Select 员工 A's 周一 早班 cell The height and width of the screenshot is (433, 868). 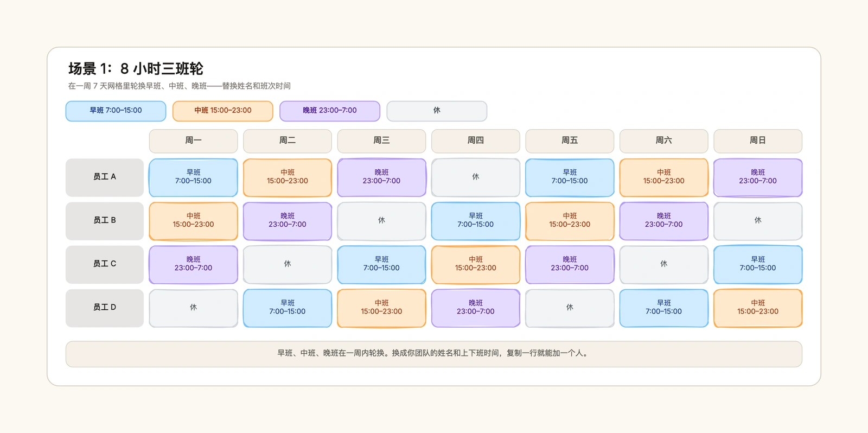(193, 177)
